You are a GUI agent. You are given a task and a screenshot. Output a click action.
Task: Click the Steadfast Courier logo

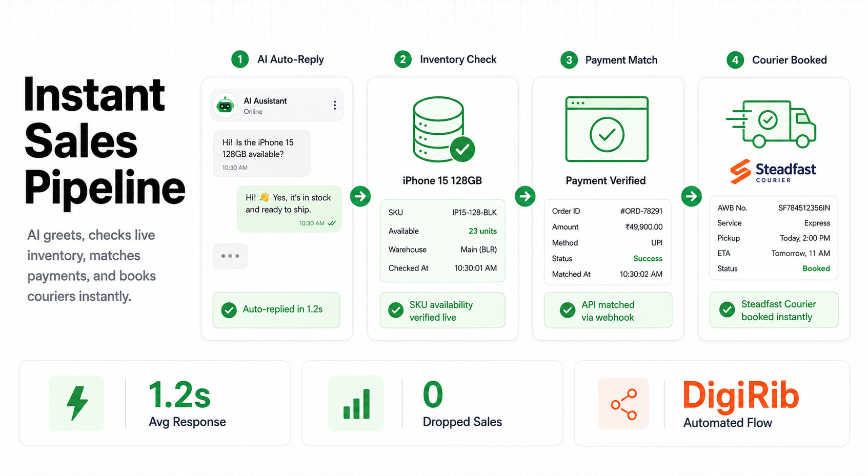(773, 171)
